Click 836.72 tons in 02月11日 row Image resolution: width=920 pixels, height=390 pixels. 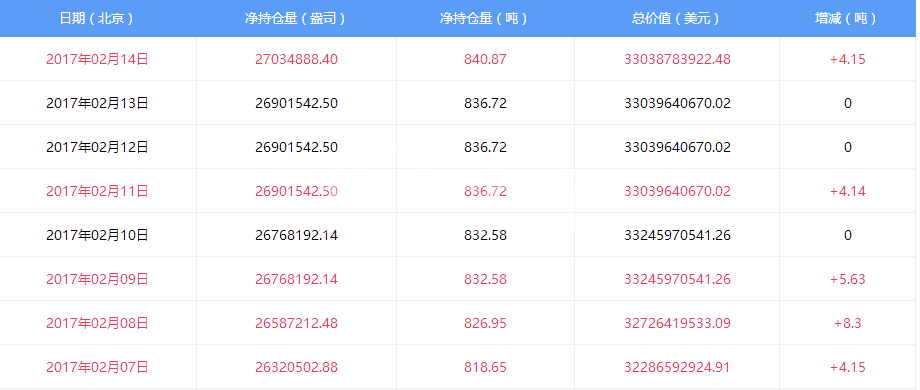point(485,191)
